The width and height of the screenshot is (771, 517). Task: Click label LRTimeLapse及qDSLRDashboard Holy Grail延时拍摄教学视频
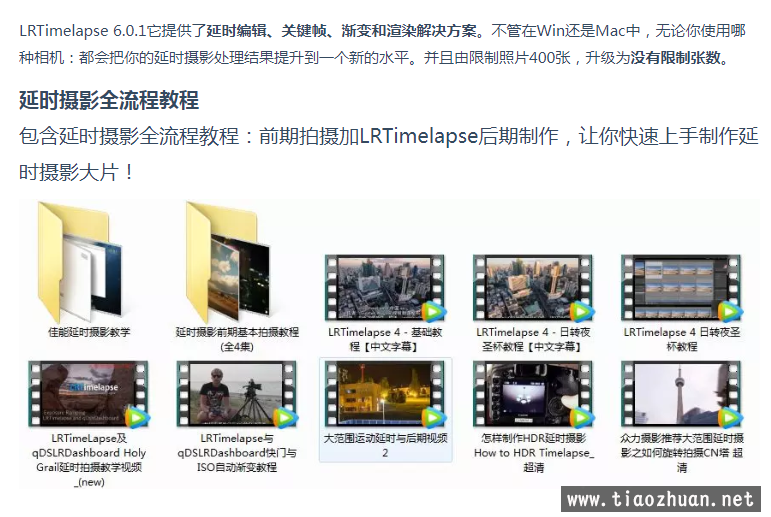[89, 460]
